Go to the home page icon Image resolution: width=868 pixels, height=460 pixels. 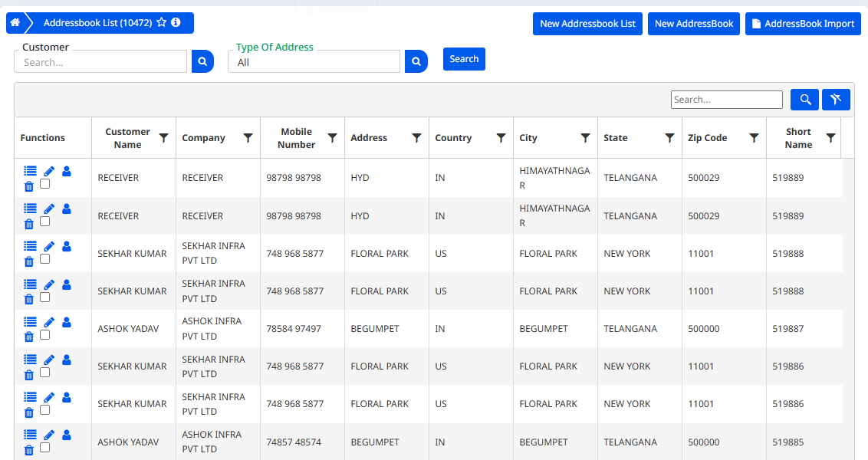(x=15, y=23)
